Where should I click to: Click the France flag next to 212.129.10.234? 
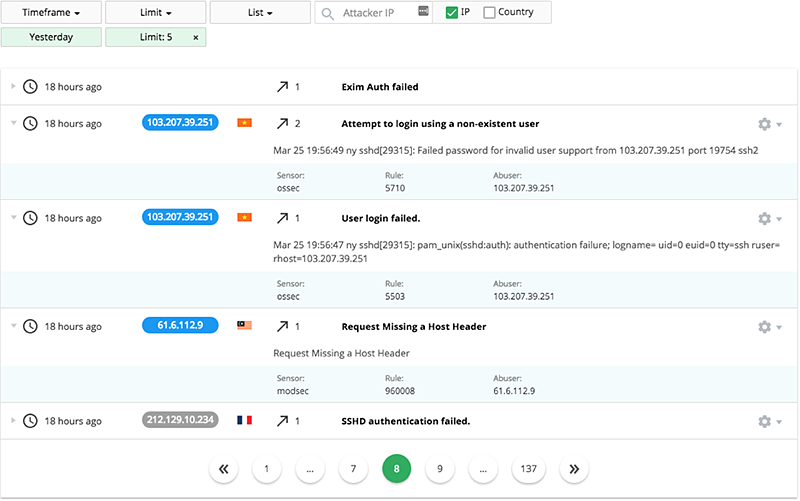tap(243, 421)
